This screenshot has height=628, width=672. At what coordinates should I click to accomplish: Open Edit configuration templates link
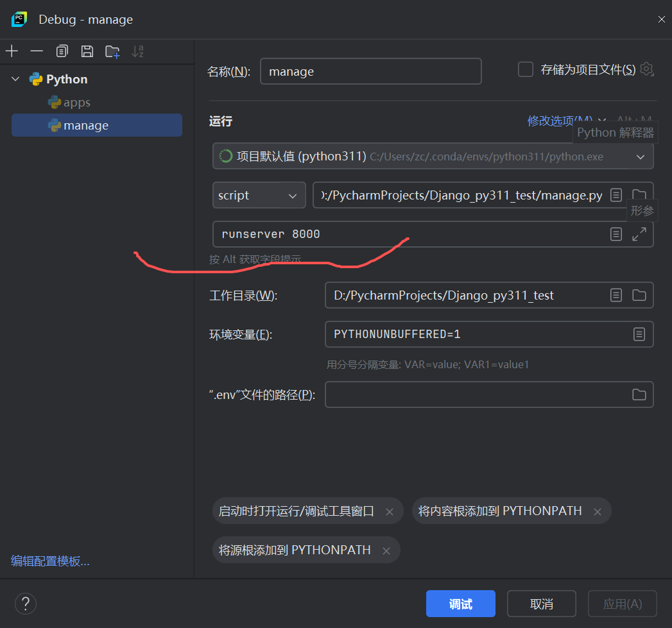pyautogui.click(x=50, y=561)
